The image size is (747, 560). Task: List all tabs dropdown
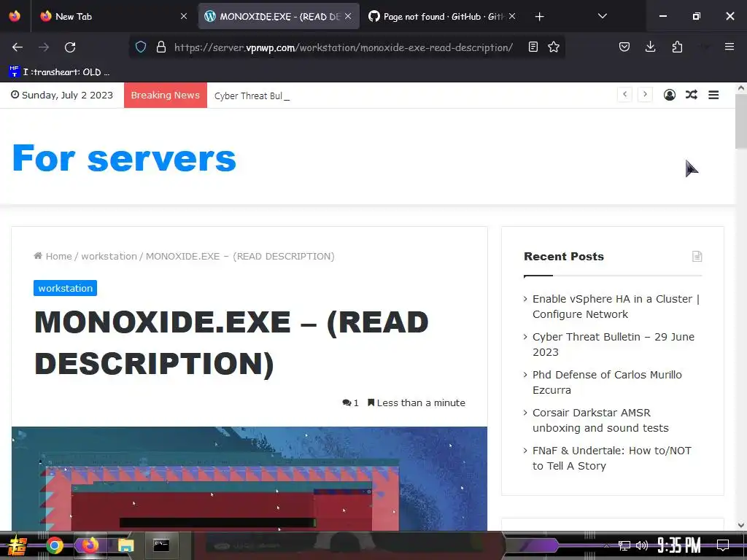tap(602, 16)
